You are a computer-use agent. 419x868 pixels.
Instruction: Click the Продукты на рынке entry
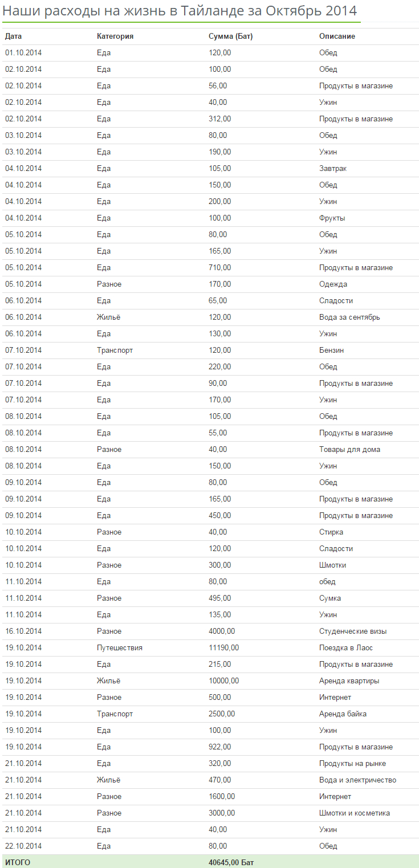pos(352,763)
